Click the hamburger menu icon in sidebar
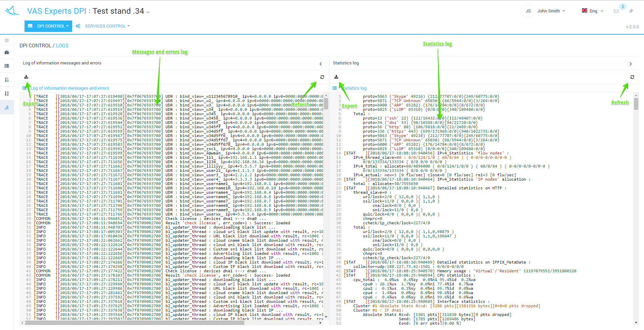 7,40
